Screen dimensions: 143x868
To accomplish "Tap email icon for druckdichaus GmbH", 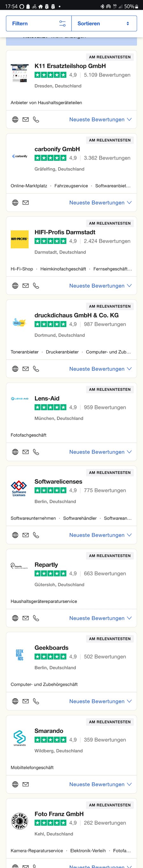I will (x=25, y=369).
